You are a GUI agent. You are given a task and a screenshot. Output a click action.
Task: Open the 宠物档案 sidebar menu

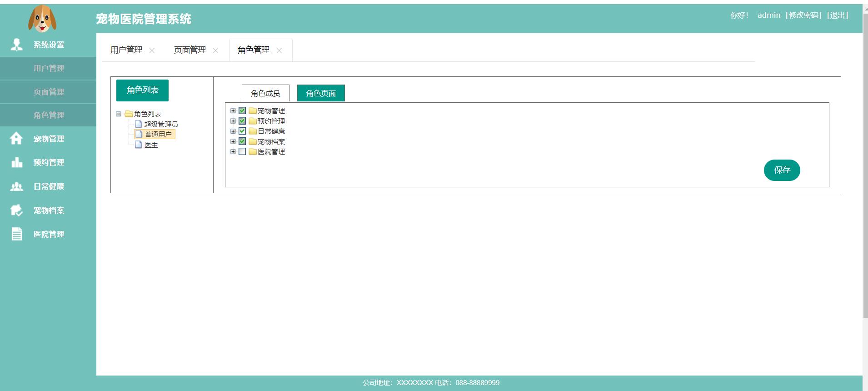point(48,210)
